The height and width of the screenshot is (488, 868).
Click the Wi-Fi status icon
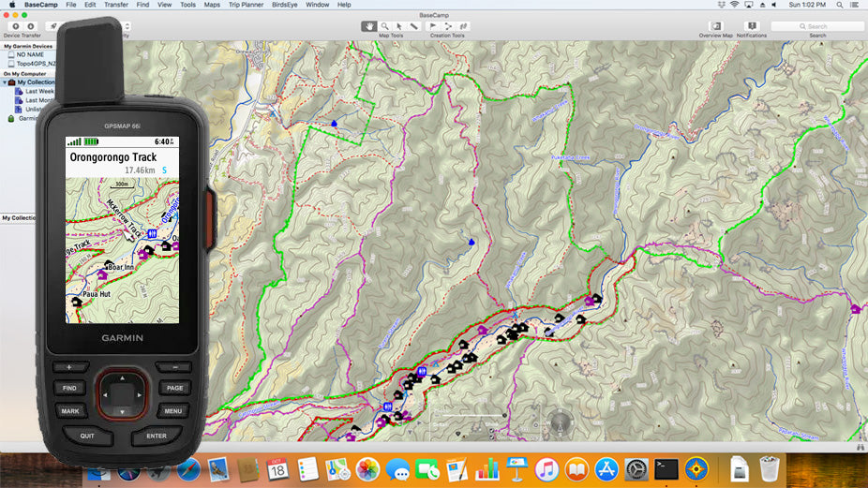pos(734,5)
